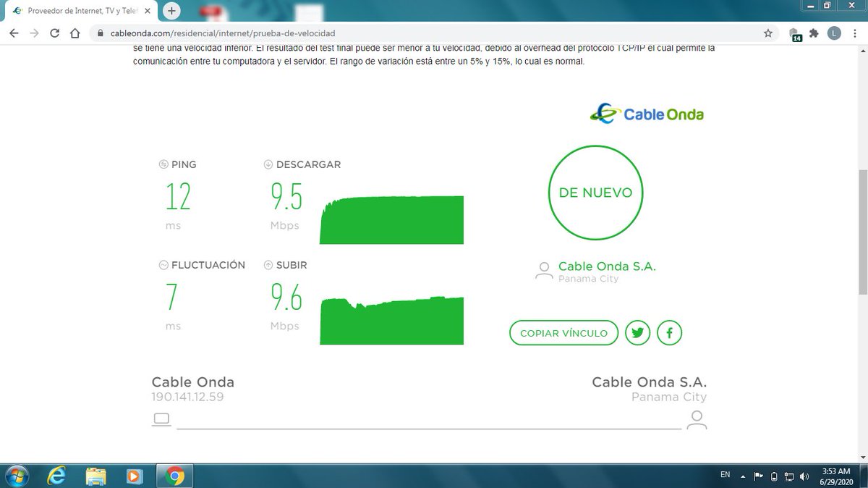
Task: Open the EN language indicator
Action: [725, 475]
